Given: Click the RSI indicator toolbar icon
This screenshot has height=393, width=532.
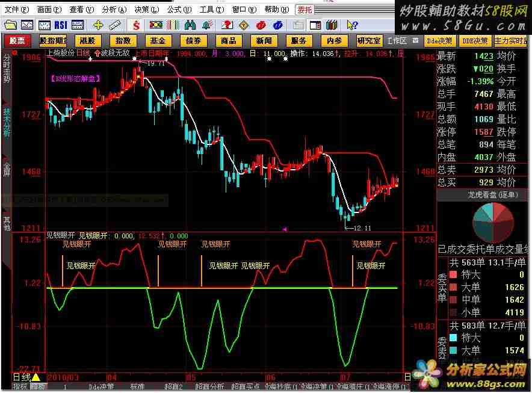Looking at the screenshot, I should [x=61, y=25].
